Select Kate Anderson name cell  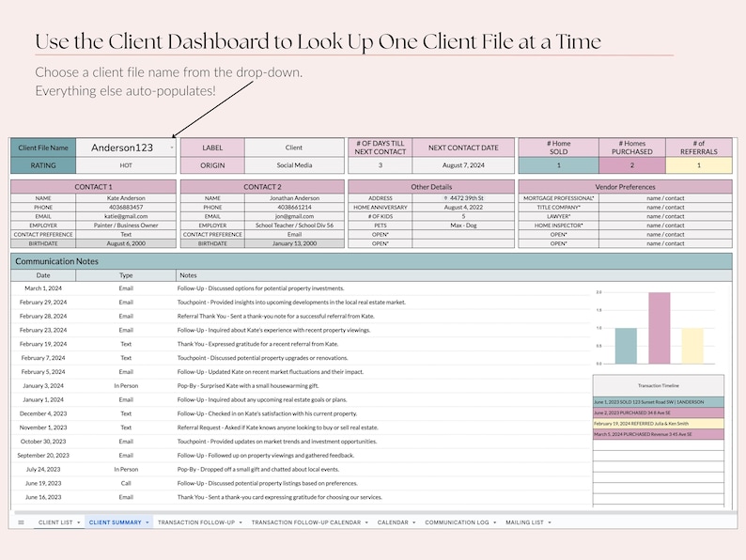coord(126,198)
